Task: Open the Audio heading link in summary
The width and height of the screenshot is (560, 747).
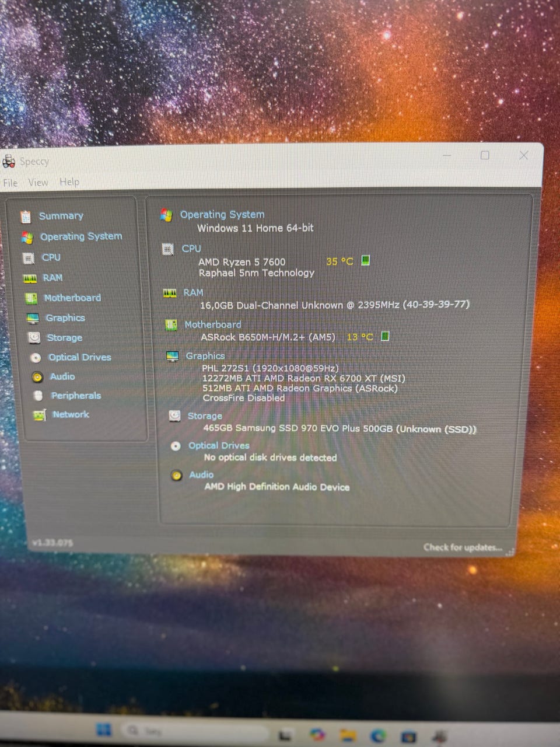Action: (201, 475)
